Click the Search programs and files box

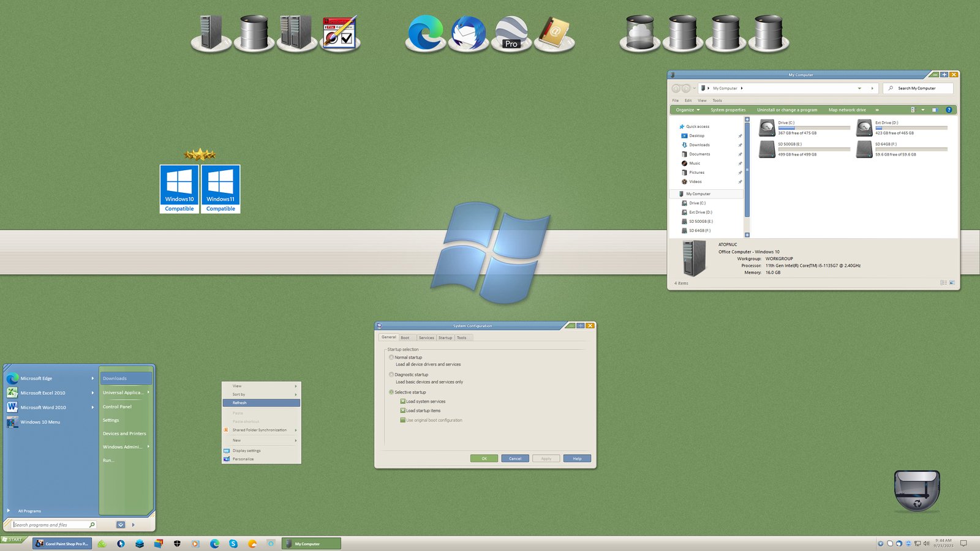click(x=54, y=525)
